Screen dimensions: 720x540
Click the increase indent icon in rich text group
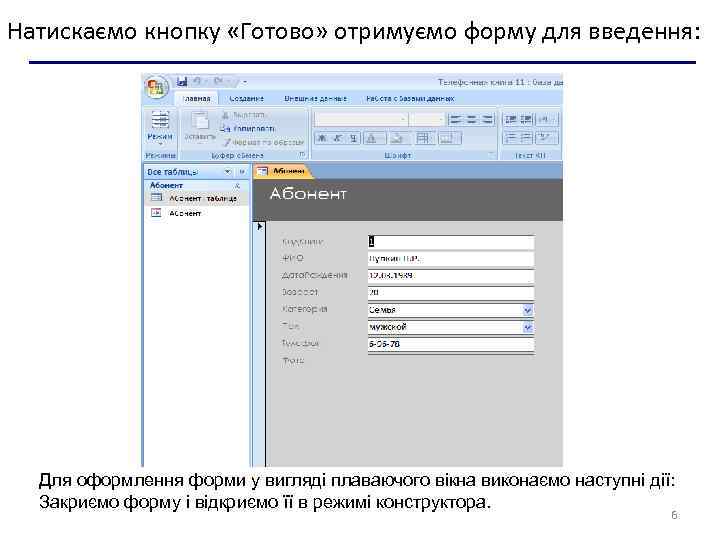526,120
